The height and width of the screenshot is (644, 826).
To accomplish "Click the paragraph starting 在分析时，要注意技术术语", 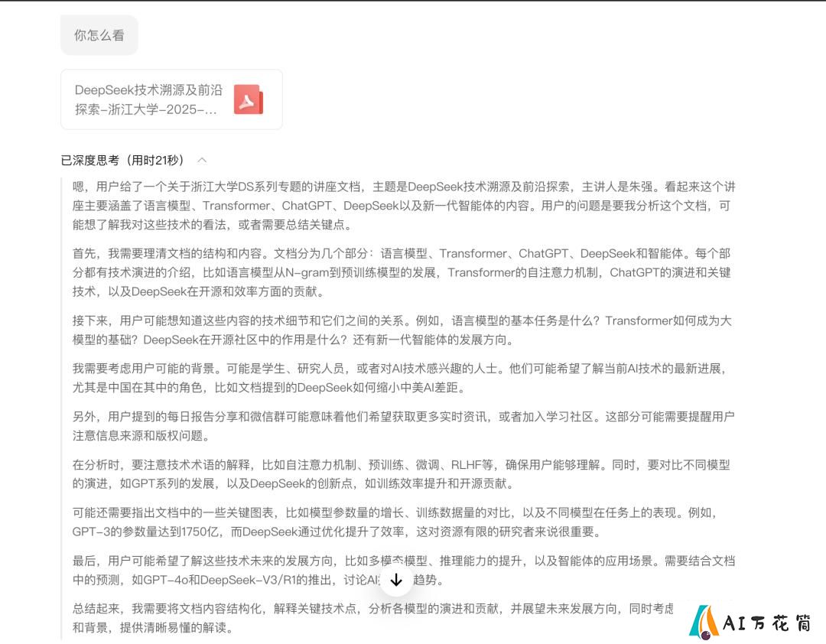I will (402, 473).
